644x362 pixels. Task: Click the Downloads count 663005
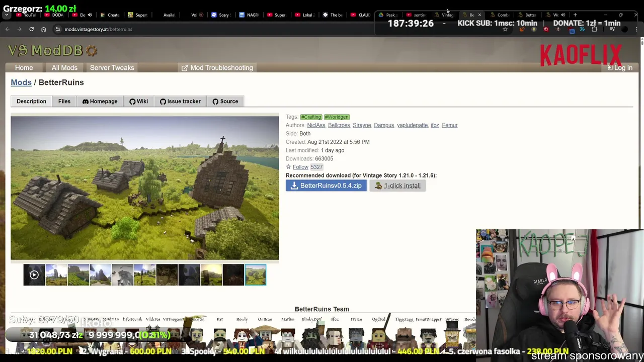tap(324, 159)
